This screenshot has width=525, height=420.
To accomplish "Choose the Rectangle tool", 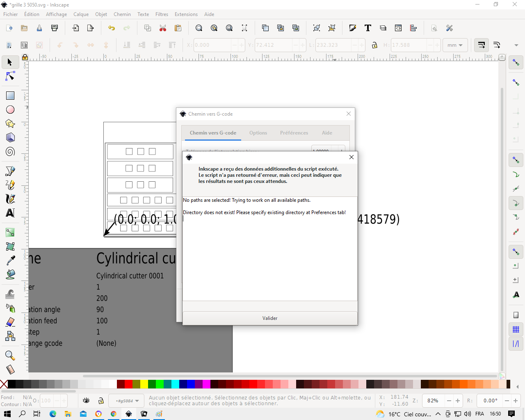I will pos(10,96).
